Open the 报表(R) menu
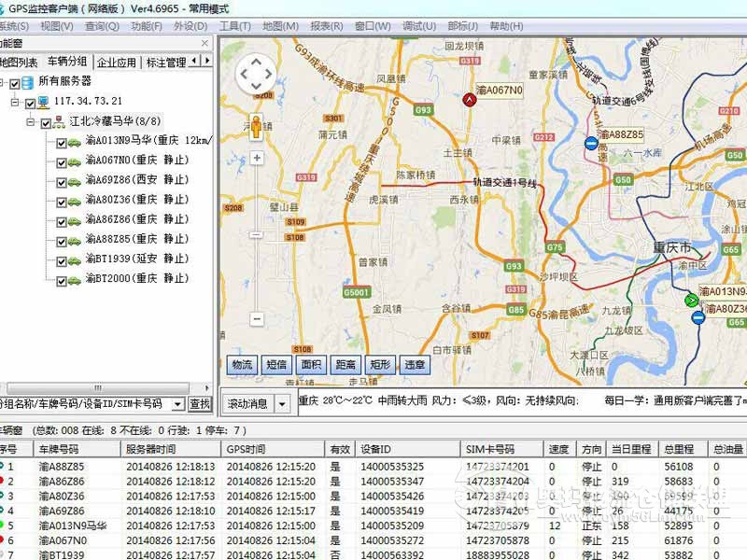Image resolution: width=747 pixels, height=560 pixels. click(x=327, y=26)
